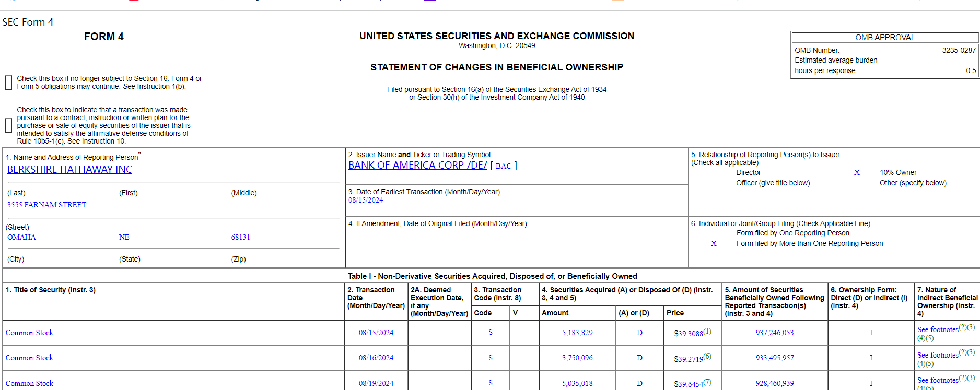Screen dimensions: 980x390
Task: Click the Other (specify below) label
Action: click(x=913, y=183)
